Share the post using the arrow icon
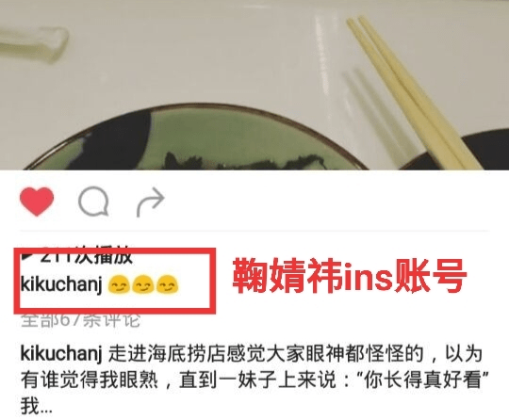The height and width of the screenshot is (420, 509). click(x=150, y=202)
